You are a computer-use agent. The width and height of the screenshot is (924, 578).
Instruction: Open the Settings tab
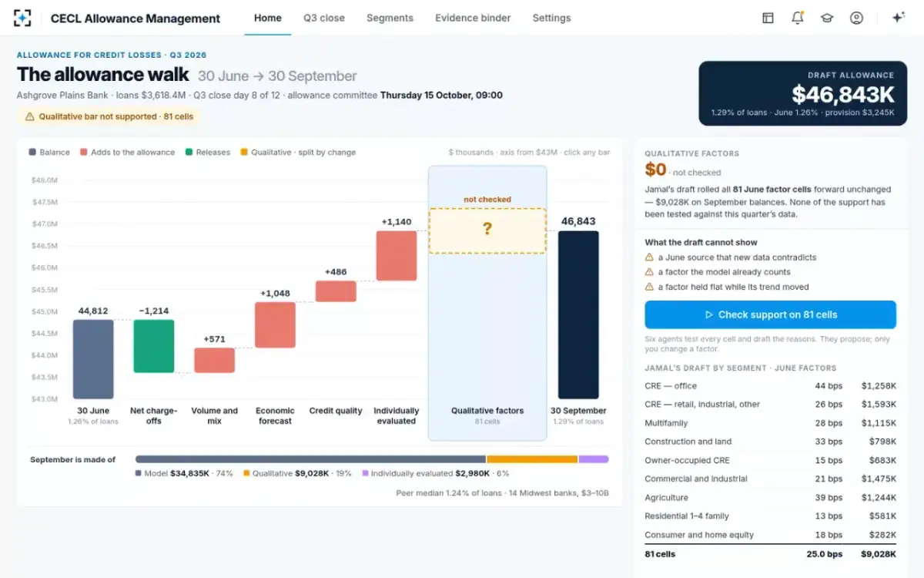(552, 18)
